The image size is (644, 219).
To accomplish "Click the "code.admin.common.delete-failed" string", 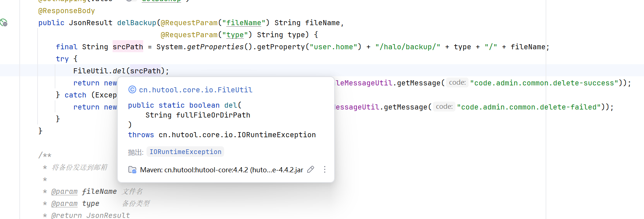I will click(x=529, y=107).
